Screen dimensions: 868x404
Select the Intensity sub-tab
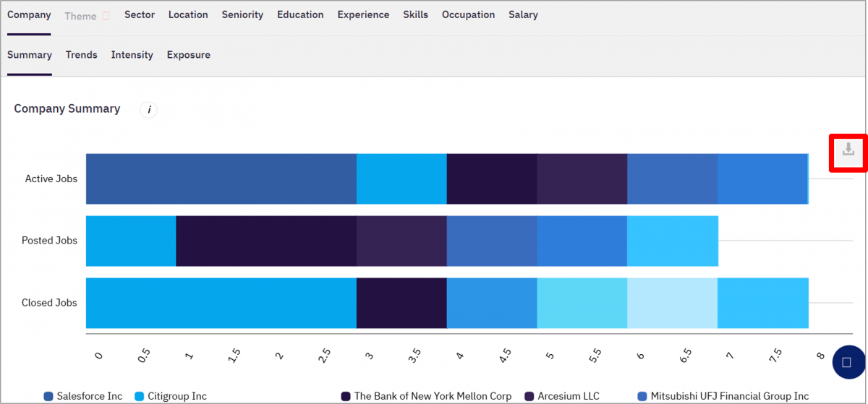(132, 55)
